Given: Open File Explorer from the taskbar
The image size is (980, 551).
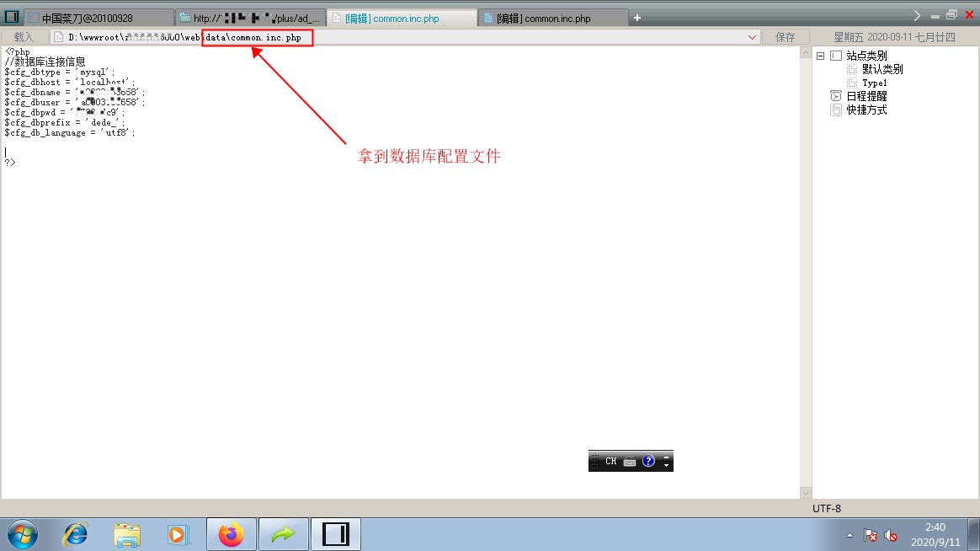Looking at the screenshot, I should pyautogui.click(x=127, y=535).
